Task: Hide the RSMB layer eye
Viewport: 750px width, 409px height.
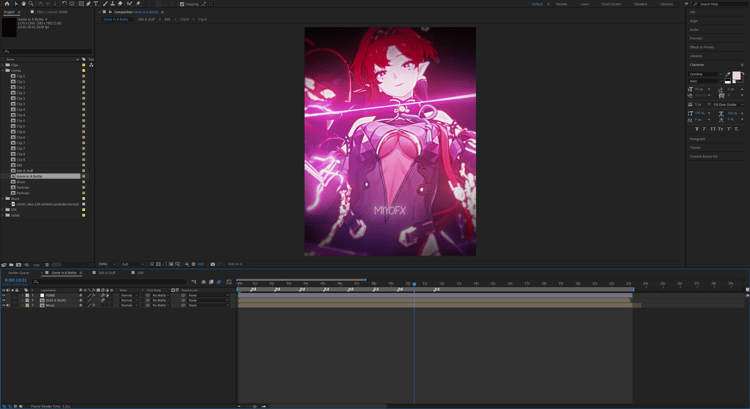Action: pos(3,295)
